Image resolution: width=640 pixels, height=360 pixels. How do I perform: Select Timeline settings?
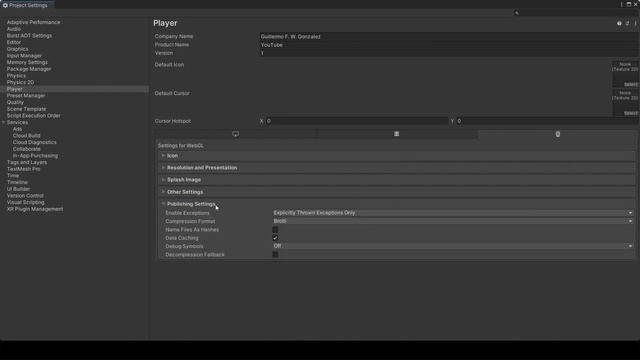(17, 182)
